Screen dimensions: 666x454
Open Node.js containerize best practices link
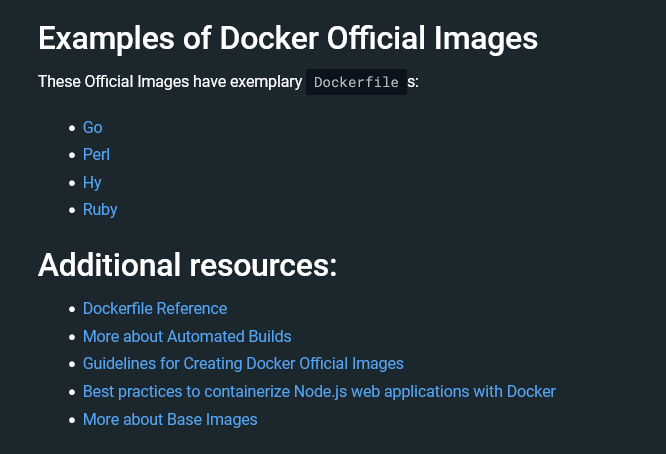(319, 391)
